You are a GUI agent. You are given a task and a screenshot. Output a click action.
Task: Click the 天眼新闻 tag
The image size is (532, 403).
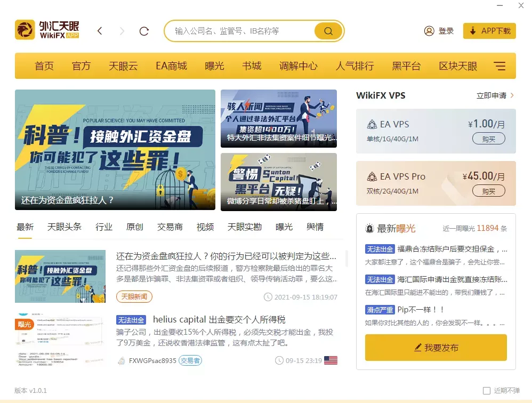pyautogui.click(x=134, y=297)
